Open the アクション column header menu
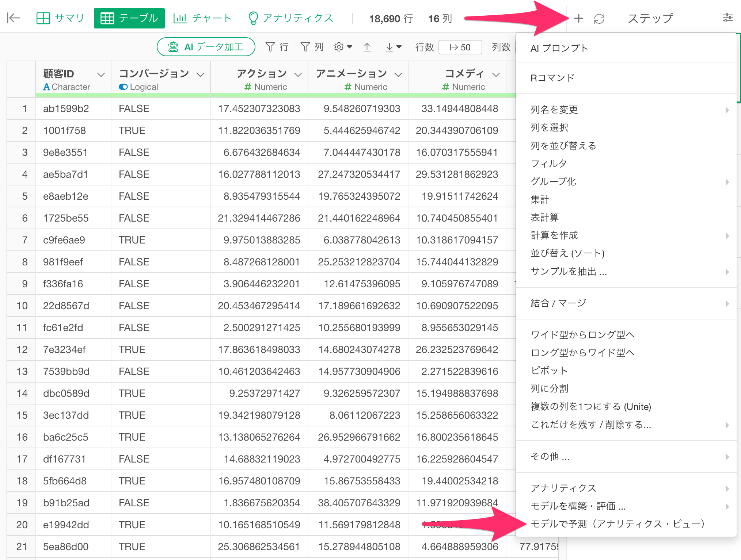This screenshot has width=741, height=560. pyautogui.click(x=298, y=74)
